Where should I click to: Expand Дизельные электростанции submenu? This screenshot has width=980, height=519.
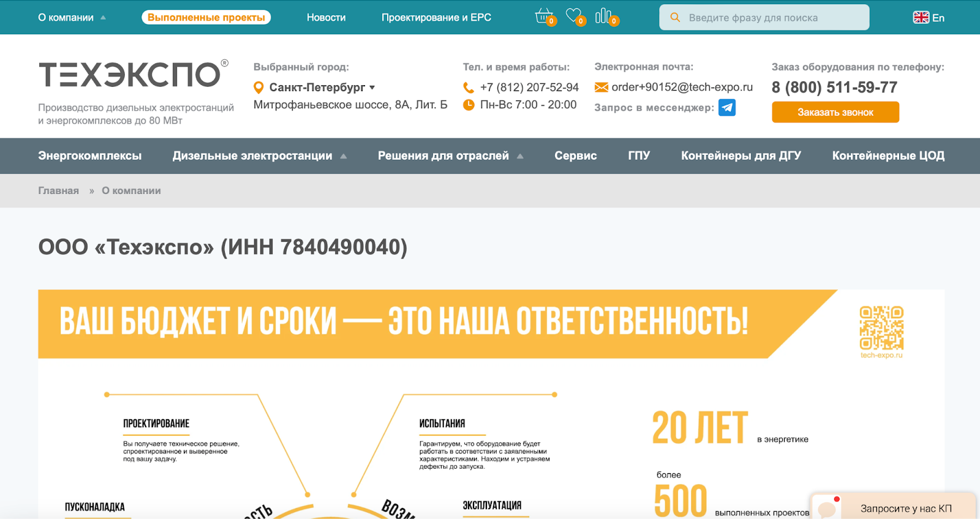click(x=258, y=156)
